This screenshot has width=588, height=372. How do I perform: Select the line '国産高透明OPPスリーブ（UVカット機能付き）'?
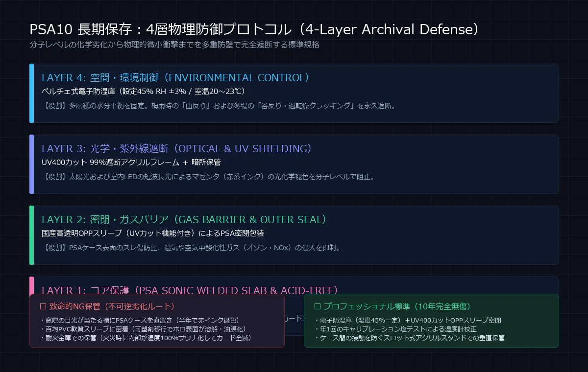[153, 233]
